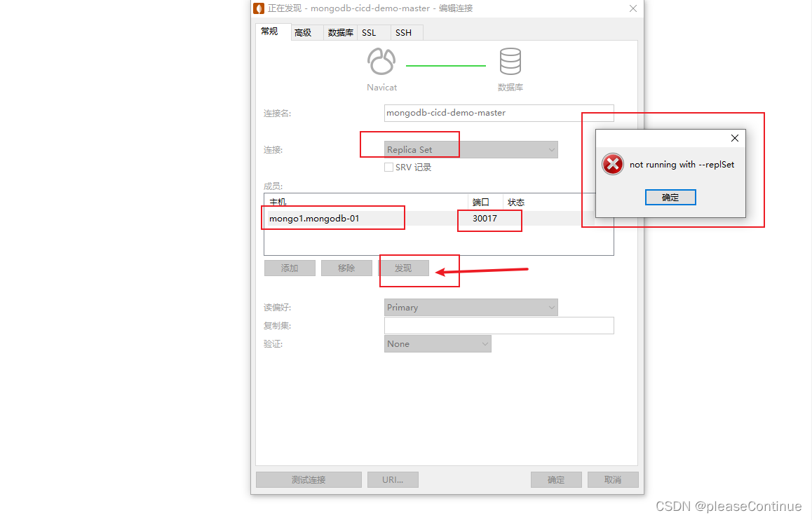The image size is (812, 520).
Task: Click the database cylinder icon above 数据库
Action: (x=510, y=62)
